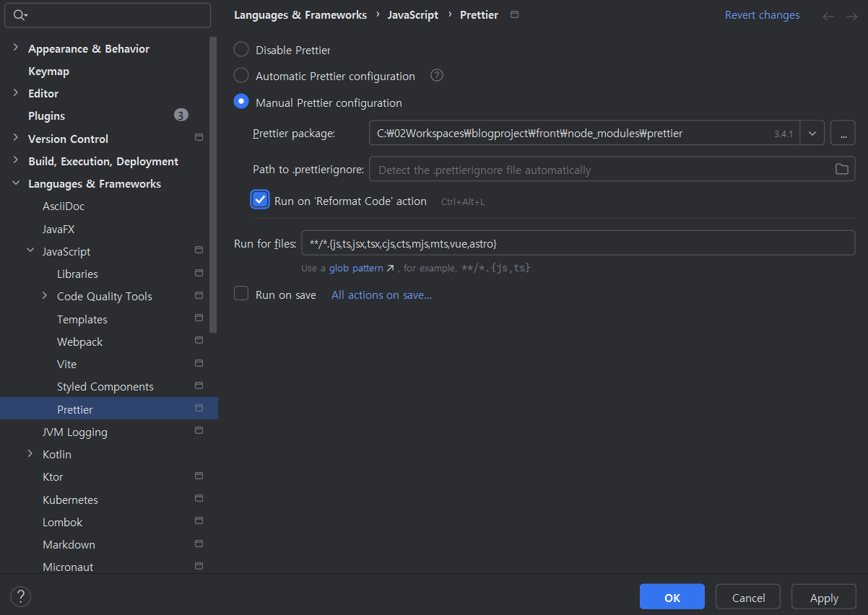Expand Build, Execution, Deployment section
The image size is (868, 615).
point(16,160)
